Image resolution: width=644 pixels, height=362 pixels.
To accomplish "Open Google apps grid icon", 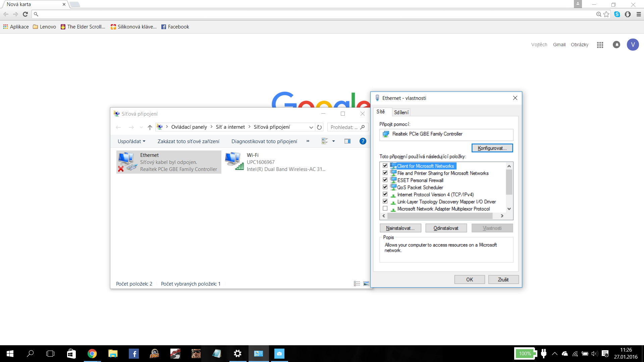I will 600,45.
